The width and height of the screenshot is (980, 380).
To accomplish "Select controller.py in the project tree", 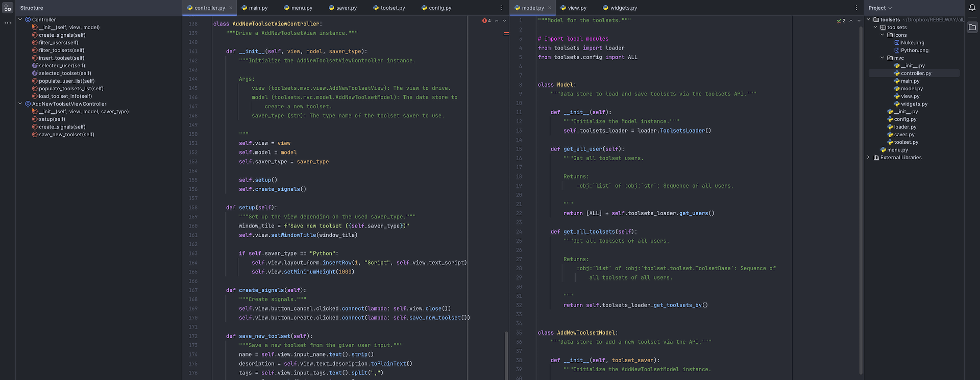I will [x=914, y=73].
